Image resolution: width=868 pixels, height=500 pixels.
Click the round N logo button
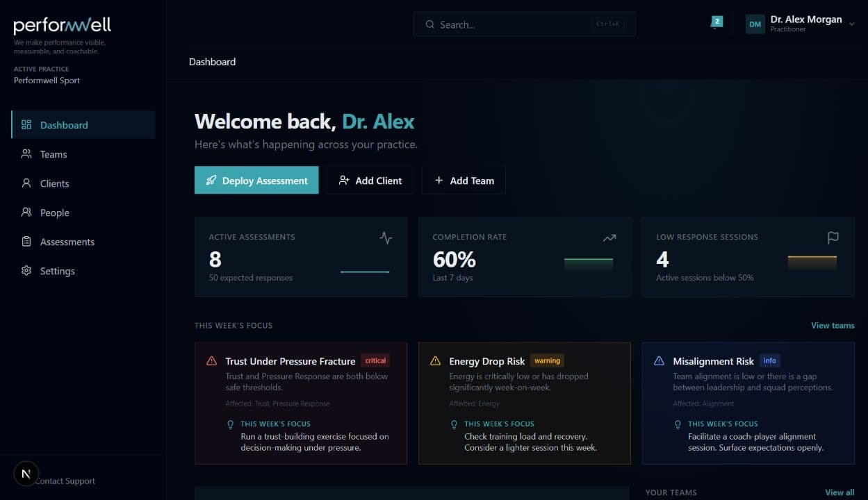26,474
